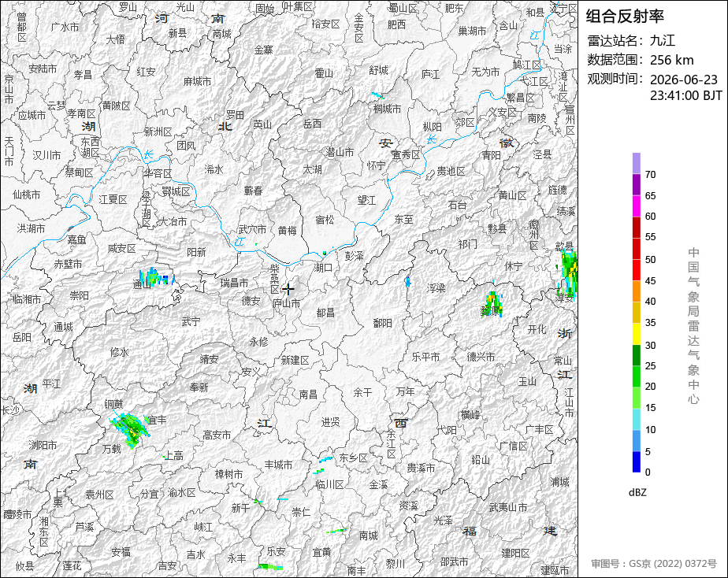Click the green echo strip below 乐安
The image size is (728, 578).
click(x=270, y=566)
